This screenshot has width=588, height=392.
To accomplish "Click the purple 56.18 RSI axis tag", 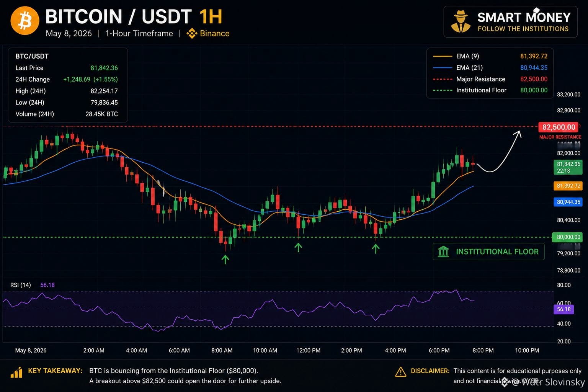I will pos(563,309).
